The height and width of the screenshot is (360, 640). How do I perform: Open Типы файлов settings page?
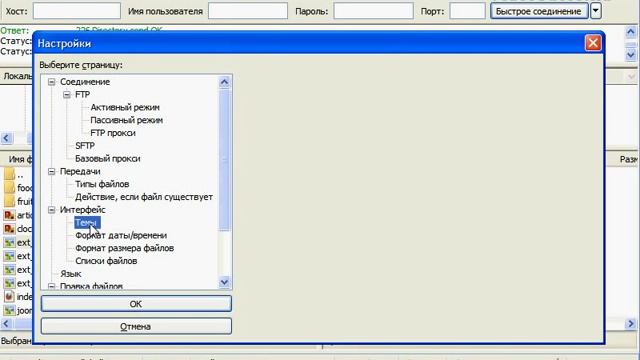click(102, 184)
